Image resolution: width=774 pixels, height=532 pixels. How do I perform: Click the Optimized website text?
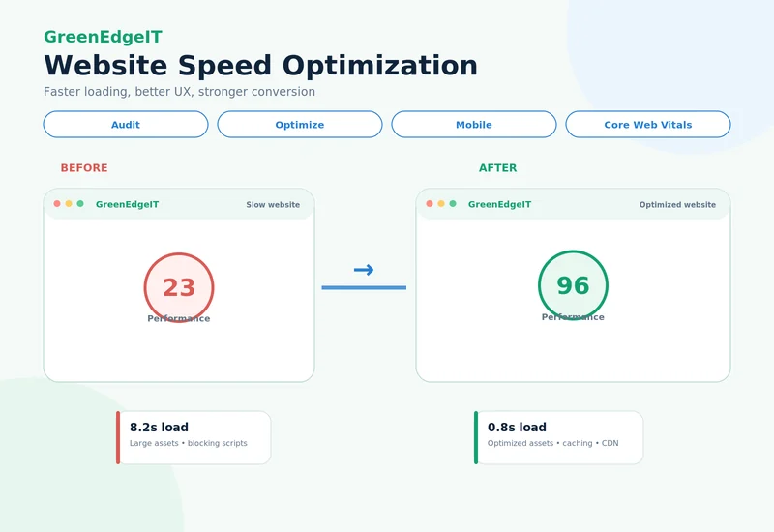(x=677, y=204)
